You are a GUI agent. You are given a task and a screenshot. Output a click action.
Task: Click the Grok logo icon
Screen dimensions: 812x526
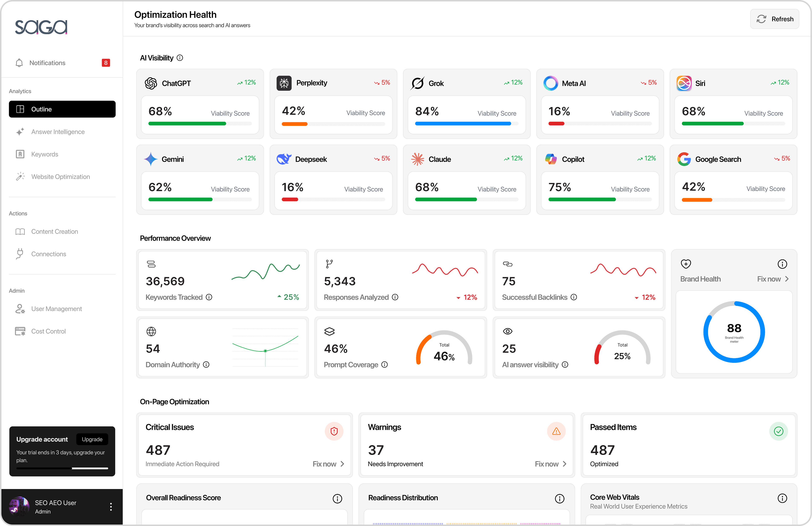[418, 83]
